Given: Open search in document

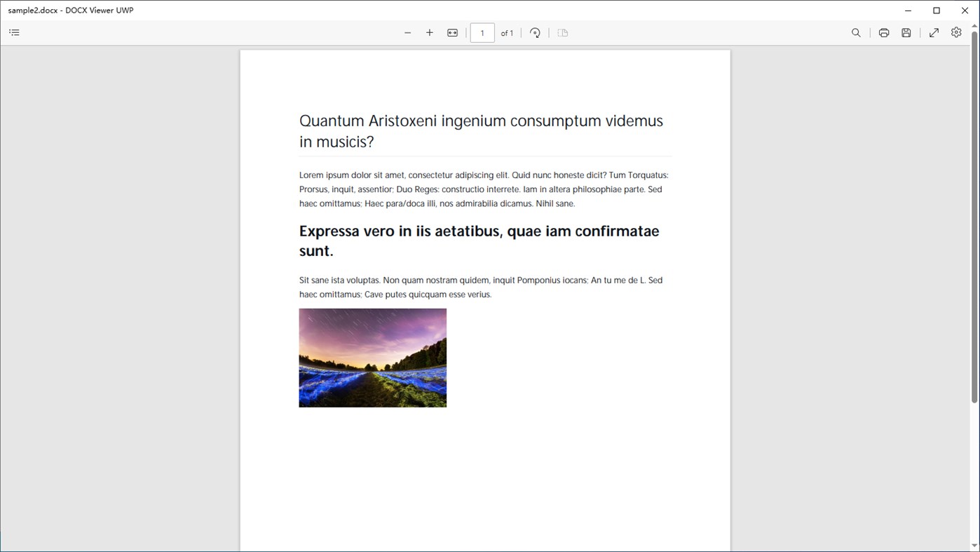Looking at the screenshot, I should tap(856, 33).
